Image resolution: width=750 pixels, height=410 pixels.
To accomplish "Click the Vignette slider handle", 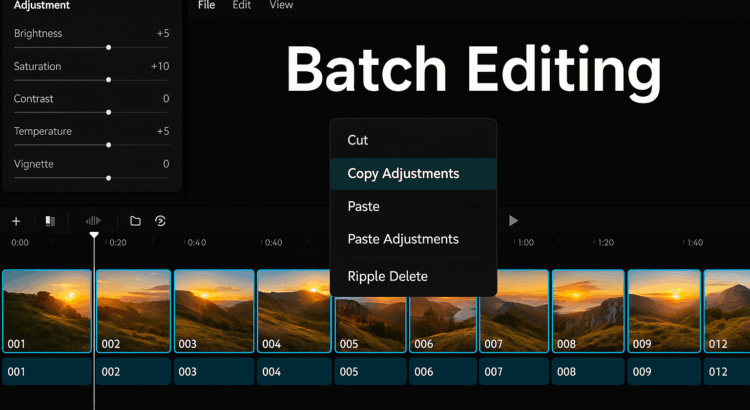I will 108,178.
